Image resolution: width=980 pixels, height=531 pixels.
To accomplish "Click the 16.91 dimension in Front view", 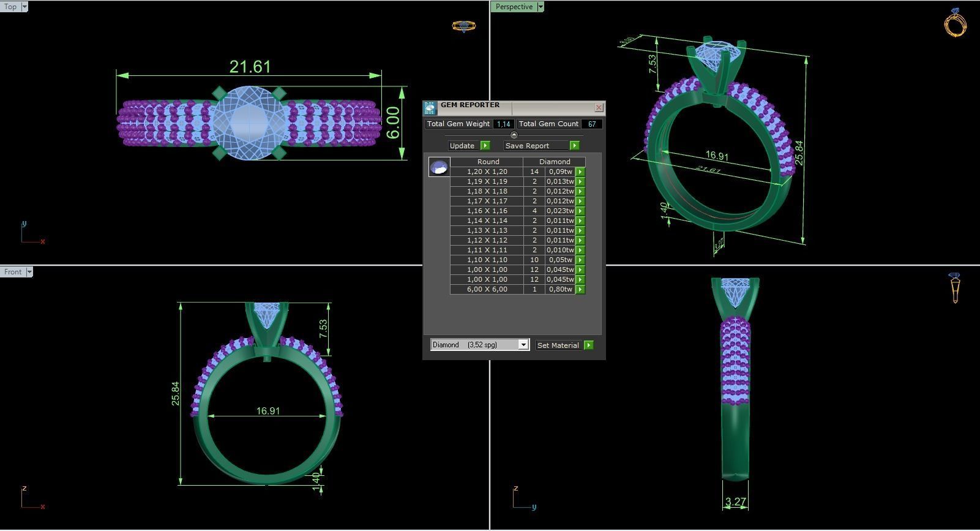I will (x=268, y=411).
